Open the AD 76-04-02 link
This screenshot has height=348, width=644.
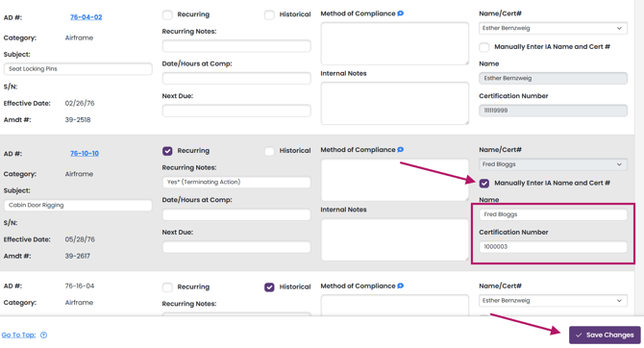(x=86, y=17)
